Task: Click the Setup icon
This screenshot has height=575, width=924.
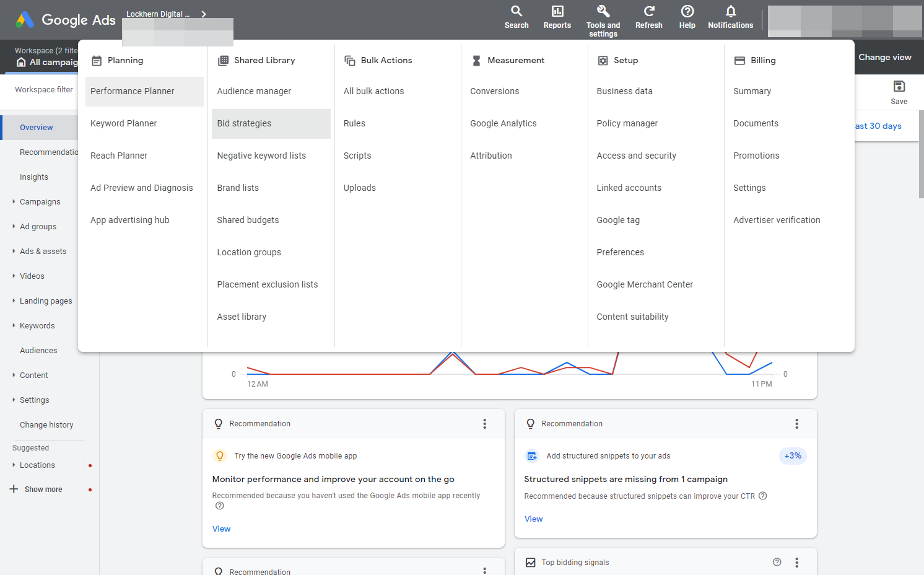Action: coord(603,61)
